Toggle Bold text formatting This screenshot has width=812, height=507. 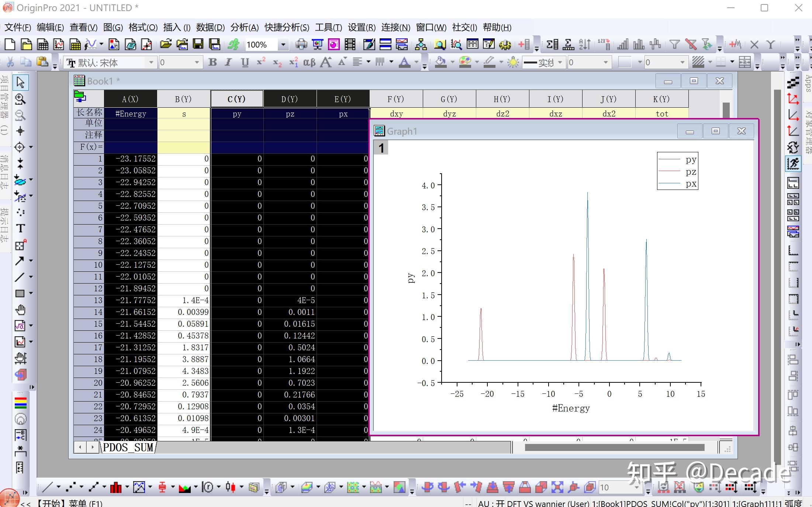[x=212, y=62]
